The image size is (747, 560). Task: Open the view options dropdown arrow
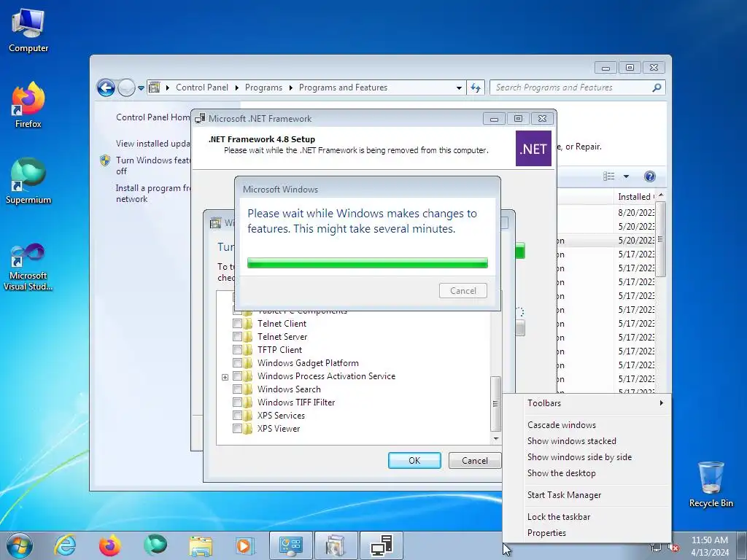pyautogui.click(x=626, y=176)
